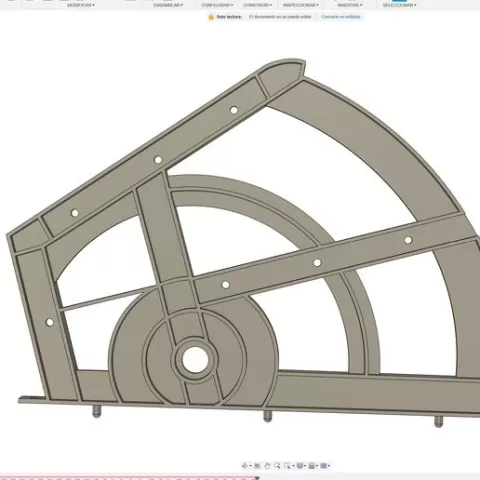Open the MODIFICAR dropdown menu
480x480 pixels.
(81, 5)
